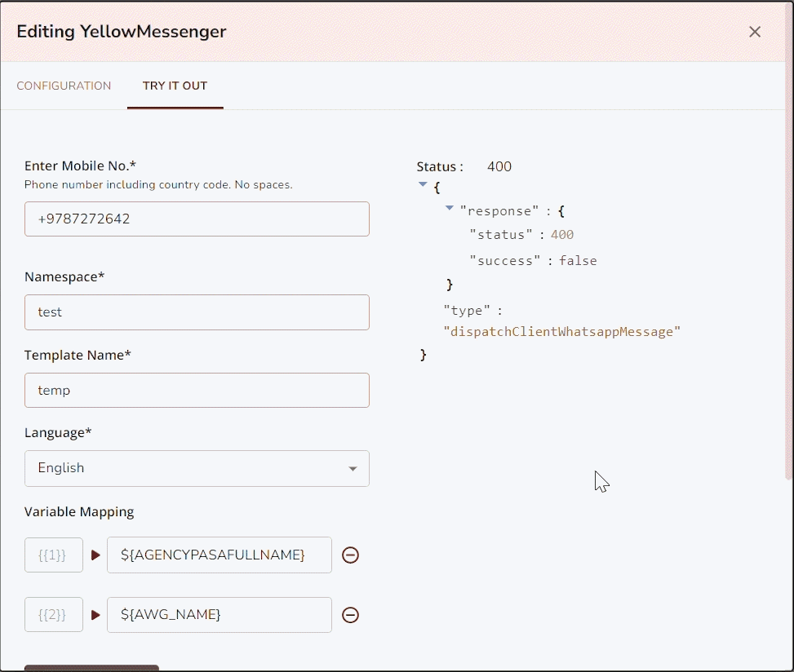The image size is (794, 672).
Task: Collapse the root JSON response object
Action: coord(423,184)
